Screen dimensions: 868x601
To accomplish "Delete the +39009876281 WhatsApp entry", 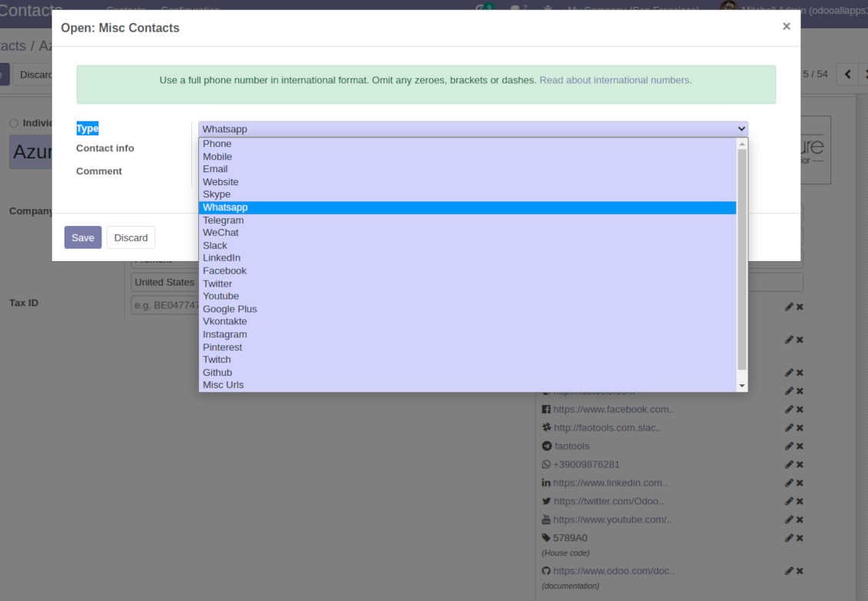I will tap(800, 464).
